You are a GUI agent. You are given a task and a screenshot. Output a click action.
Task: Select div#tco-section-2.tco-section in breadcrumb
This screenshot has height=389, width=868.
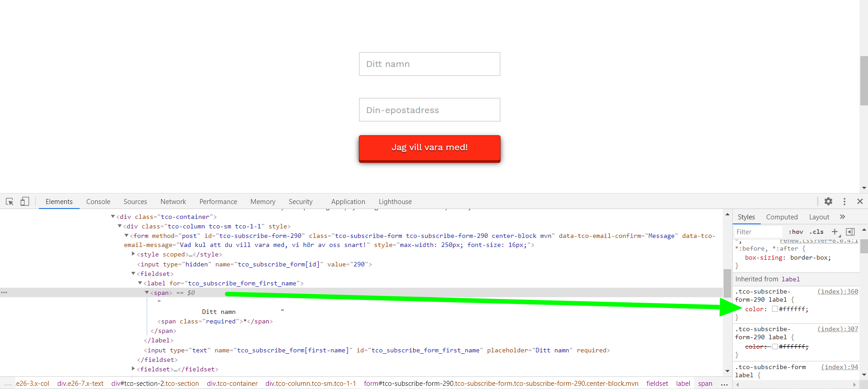(x=155, y=384)
